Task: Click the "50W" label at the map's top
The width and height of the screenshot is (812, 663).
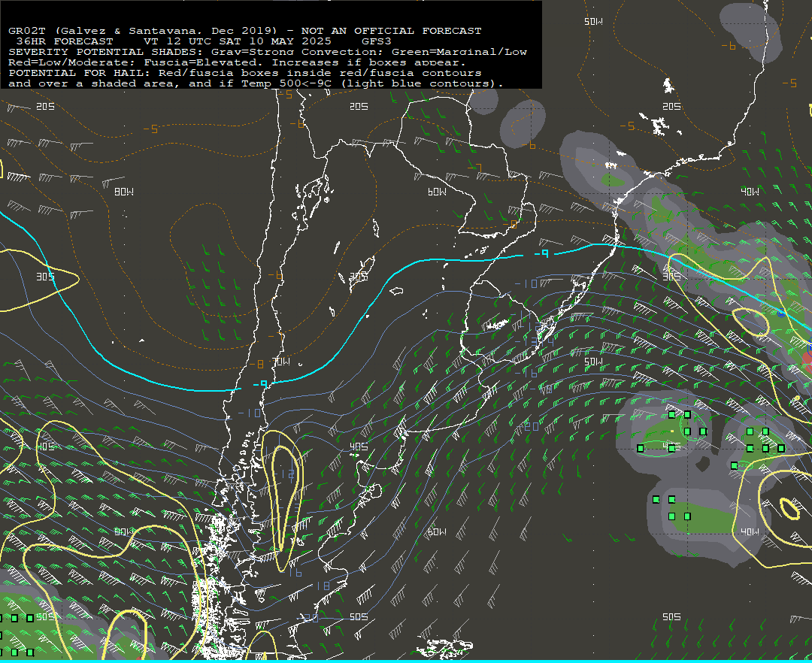Action: pos(593,22)
